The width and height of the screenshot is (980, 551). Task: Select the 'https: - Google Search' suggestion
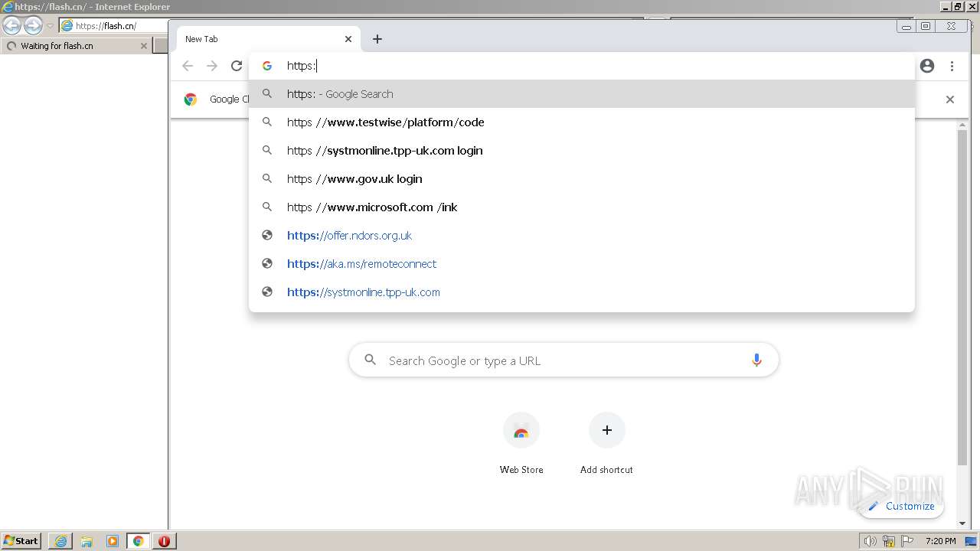click(582, 94)
